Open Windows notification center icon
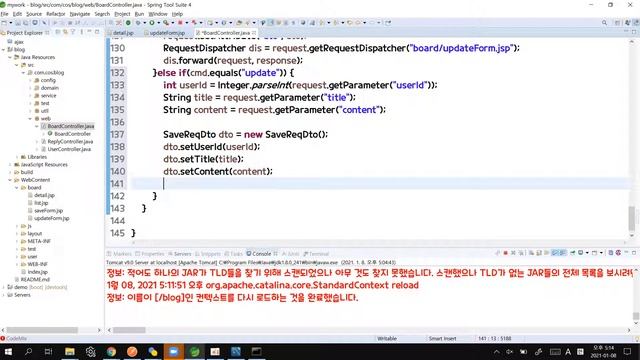 [x=627, y=351]
